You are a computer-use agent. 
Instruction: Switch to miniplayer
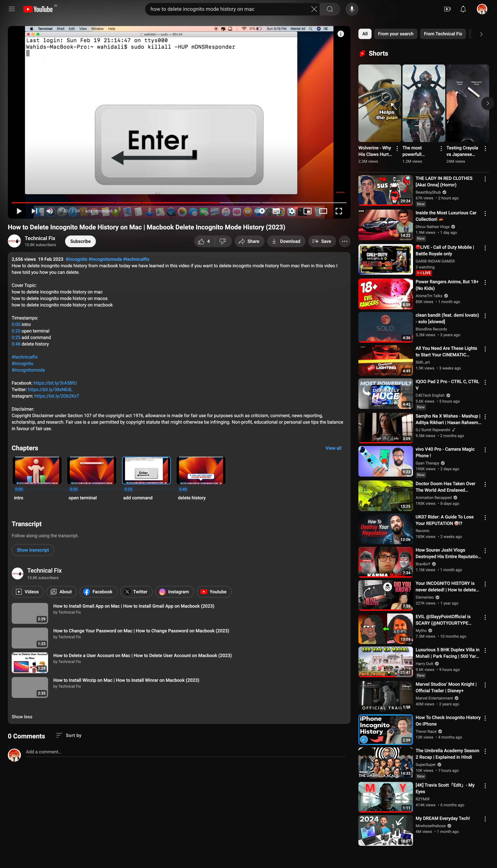[307, 211]
